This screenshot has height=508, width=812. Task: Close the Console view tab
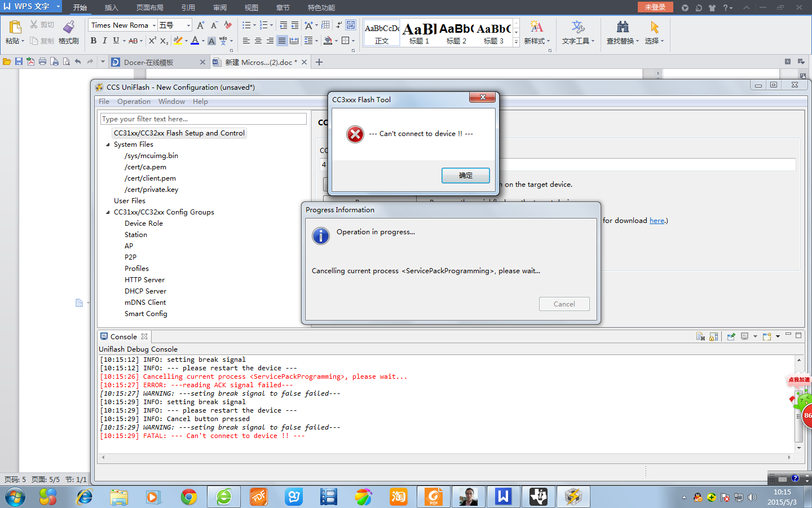coord(144,336)
